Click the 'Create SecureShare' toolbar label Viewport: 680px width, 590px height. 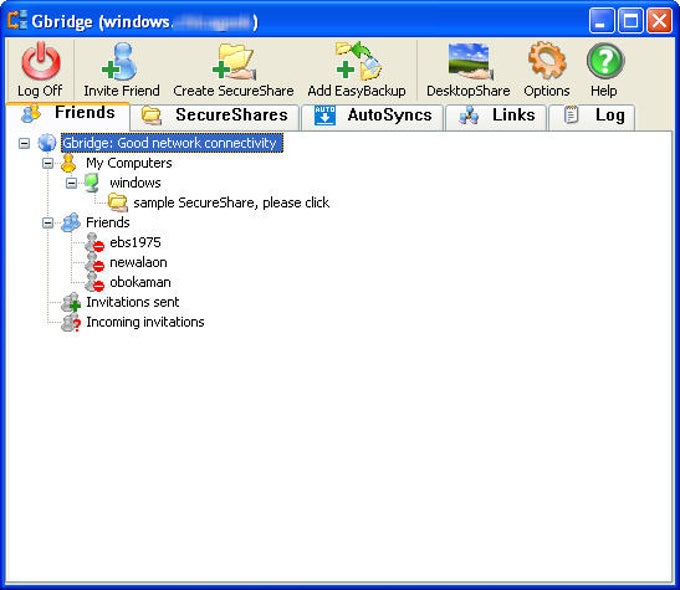pyautogui.click(x=233, y=91)
